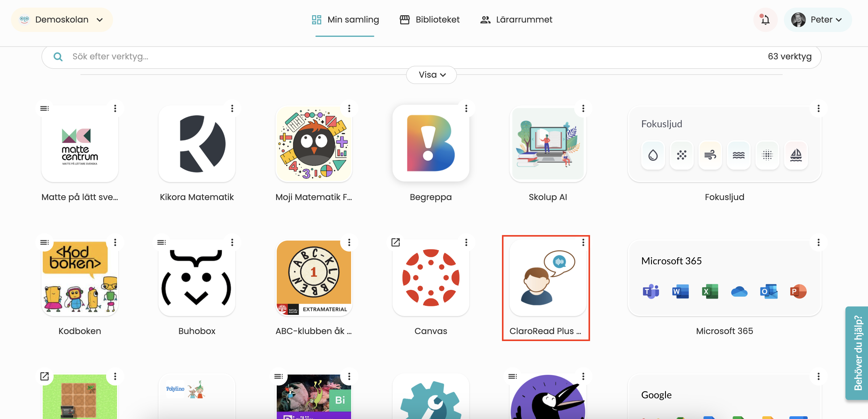Play the waves focus sound

738,155
